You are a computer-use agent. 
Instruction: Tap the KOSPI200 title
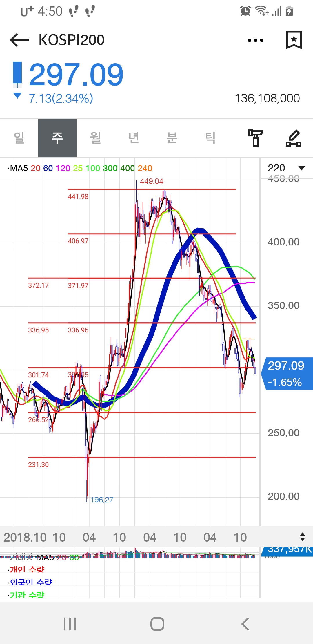click(72, 40)
